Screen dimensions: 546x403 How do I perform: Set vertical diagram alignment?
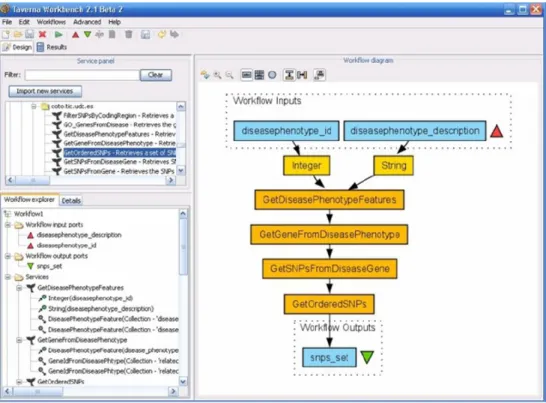[x=289, y=75]
